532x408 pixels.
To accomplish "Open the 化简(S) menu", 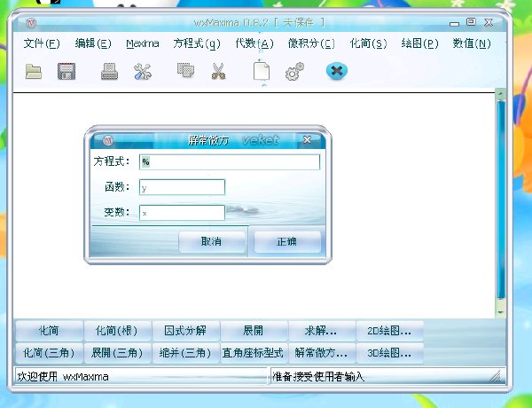I will click(x=369, y=43).
